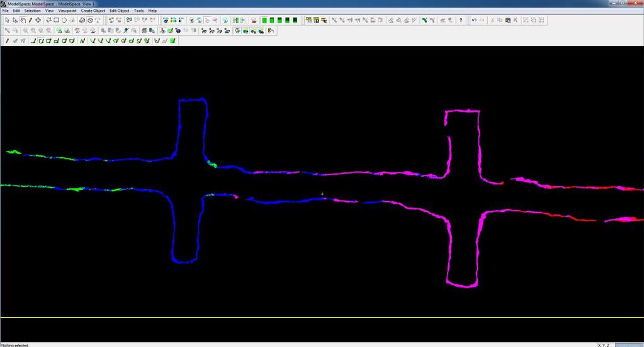644x347 pixels.
Task: Open the File menu
Action: pos(5,11)
